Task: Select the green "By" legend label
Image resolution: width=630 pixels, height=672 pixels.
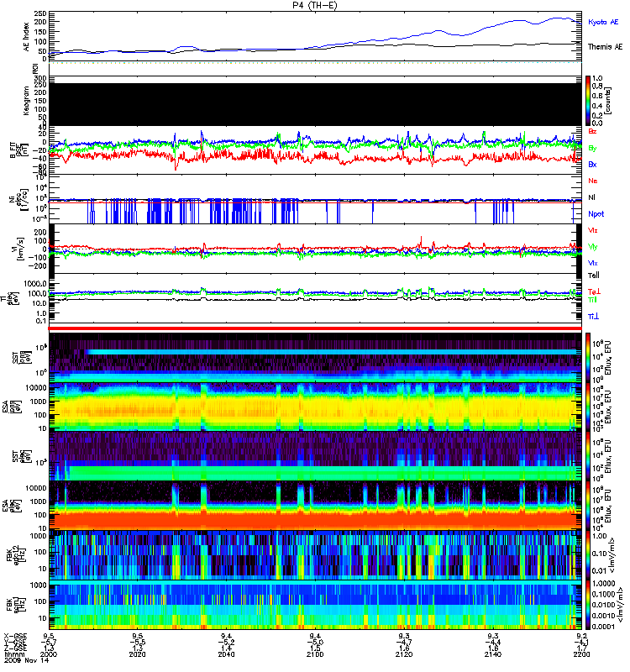Action: [x=592, y=149]
